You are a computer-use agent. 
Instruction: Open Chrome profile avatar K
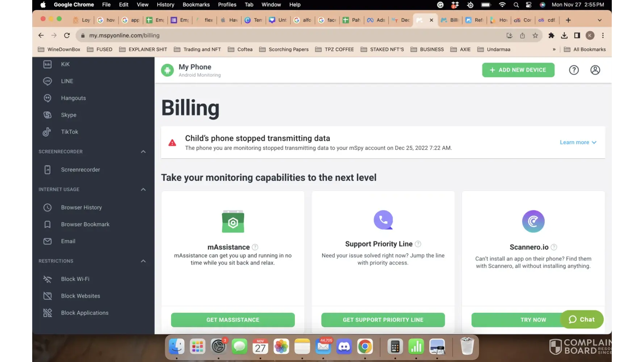click(x=590, y=35)
